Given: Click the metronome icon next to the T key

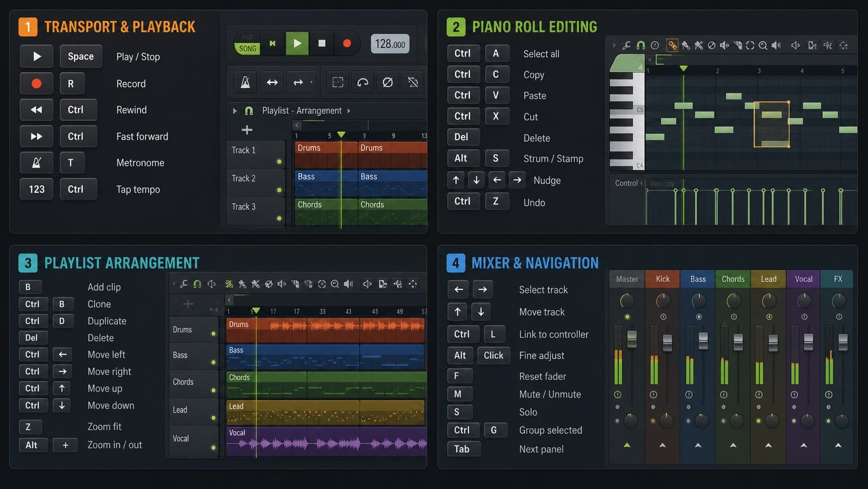Looking at the screenshot, I should coord(36,163).
